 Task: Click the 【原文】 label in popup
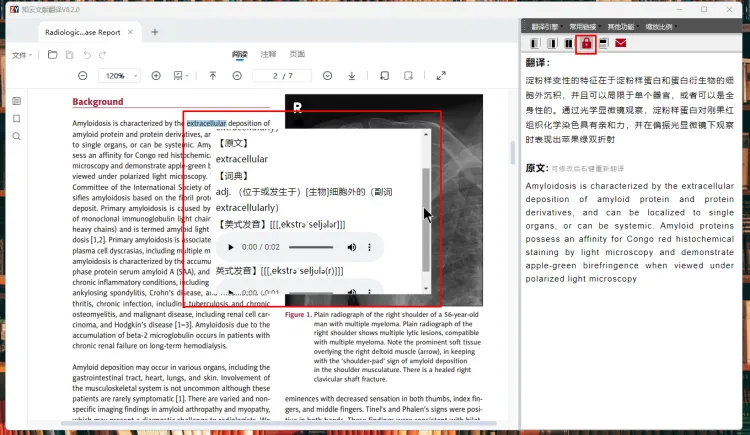tap(233, 143)
